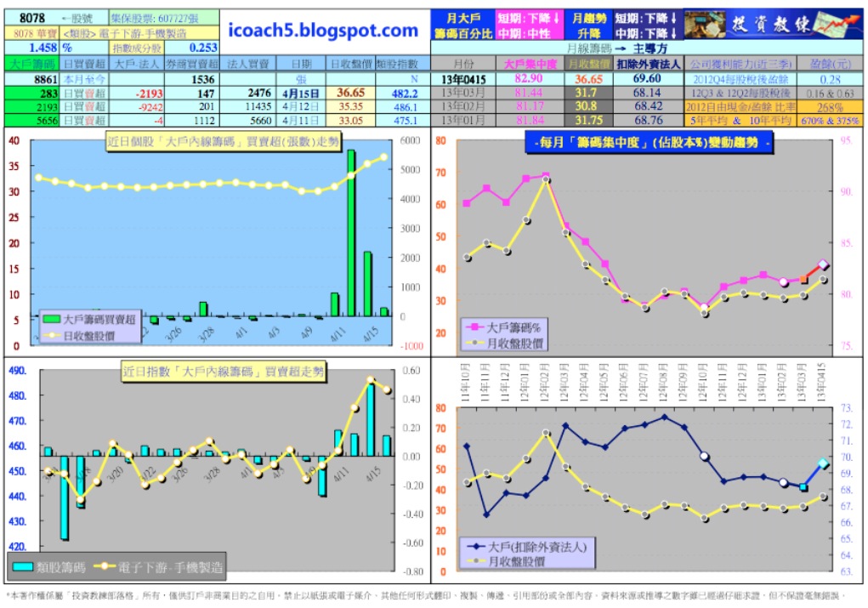868x608 pixels.
Task: Select the month cell 13年02月
Action: (x=463, y=106)
